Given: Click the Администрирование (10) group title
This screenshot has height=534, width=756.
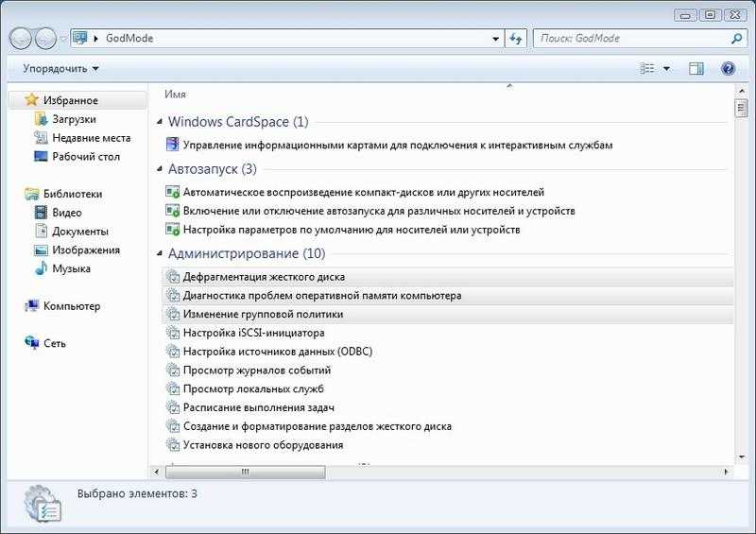Looking at the screenshot, I should pyautogui.click(x=247, y=253).
